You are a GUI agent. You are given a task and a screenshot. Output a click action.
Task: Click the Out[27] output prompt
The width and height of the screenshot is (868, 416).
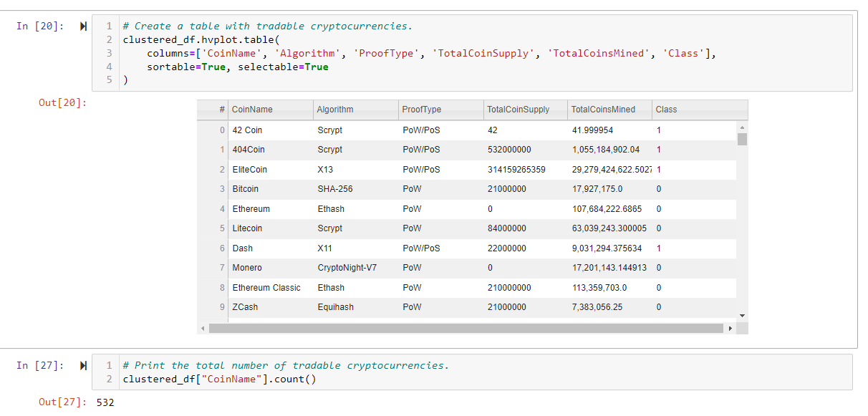tap(62, 402)
